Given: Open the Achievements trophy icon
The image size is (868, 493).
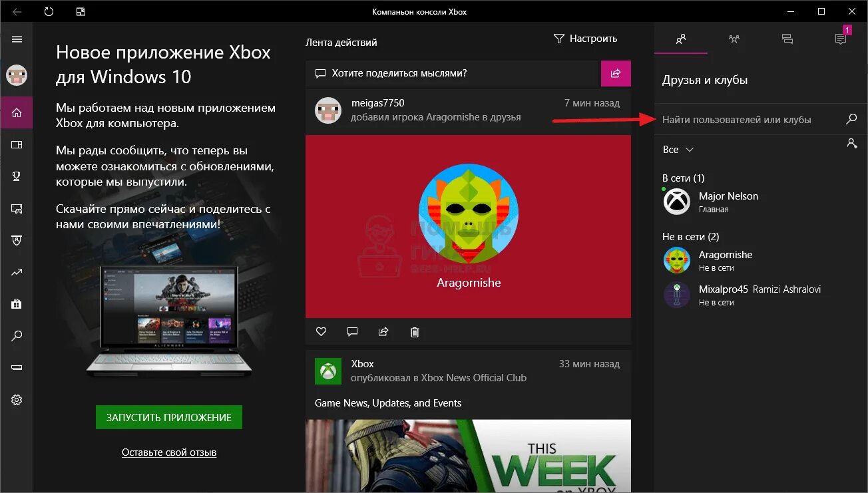Looking at the screenshot, I should (x=17, y=176).
